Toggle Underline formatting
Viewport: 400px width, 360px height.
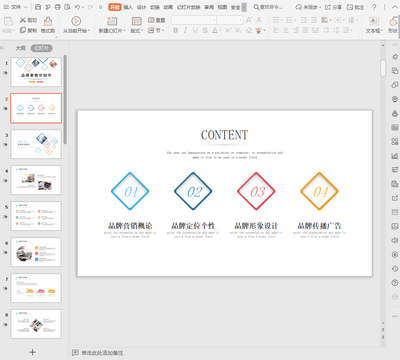(195, 30)
